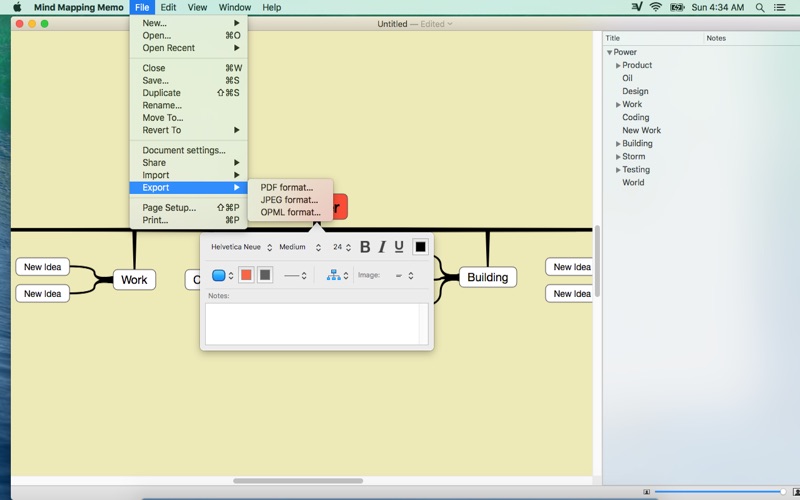The height and width of the screenshot is (500, 800).
Task: Select Page Setup menu entry
Action: pos(188,208)
